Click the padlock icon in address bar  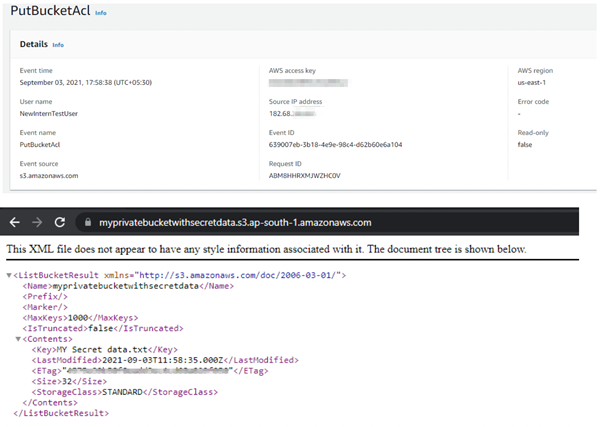[88, 222]
